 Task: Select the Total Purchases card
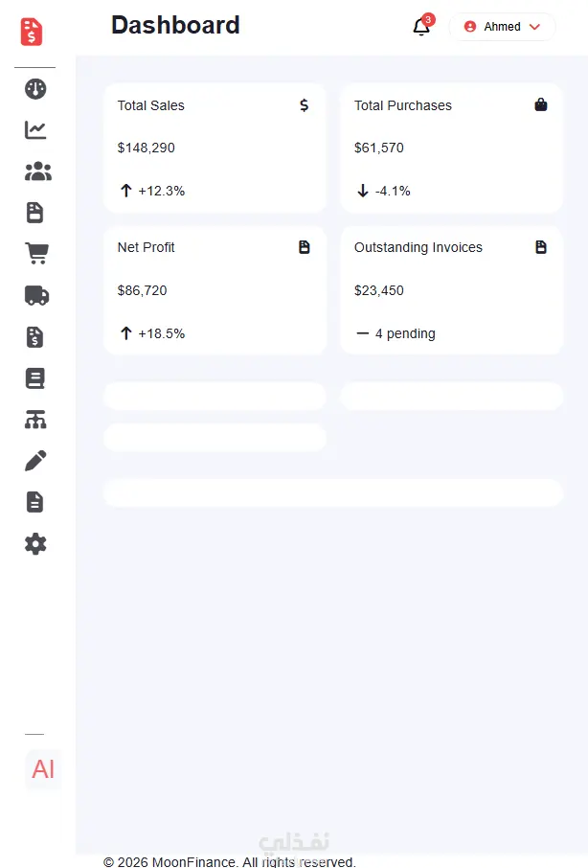pos(451,148)
